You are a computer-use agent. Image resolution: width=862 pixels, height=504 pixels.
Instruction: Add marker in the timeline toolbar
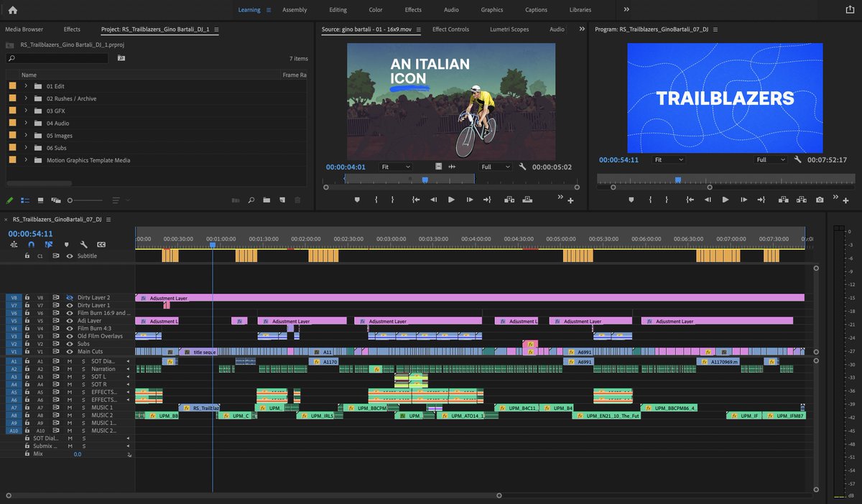pos(67,245)
